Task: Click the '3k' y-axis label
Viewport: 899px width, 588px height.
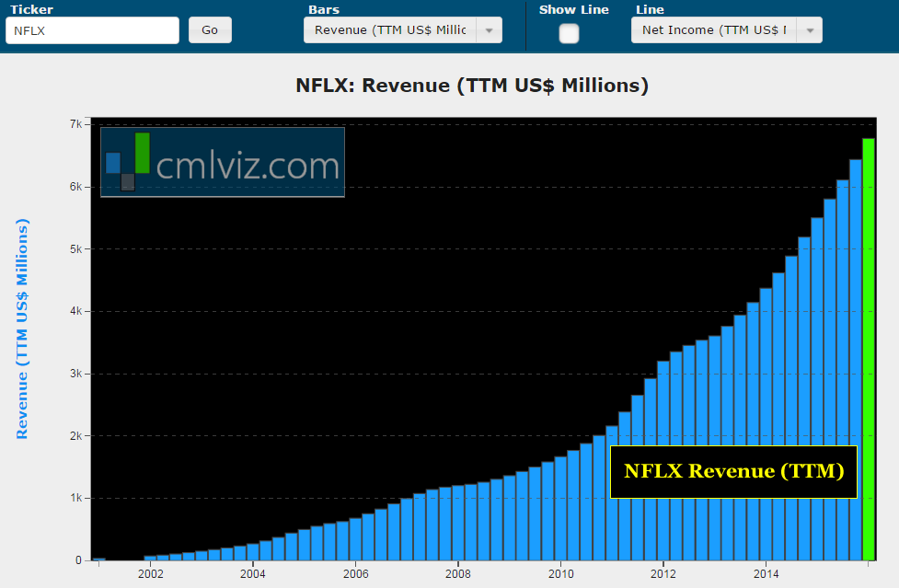Action: 75,374
